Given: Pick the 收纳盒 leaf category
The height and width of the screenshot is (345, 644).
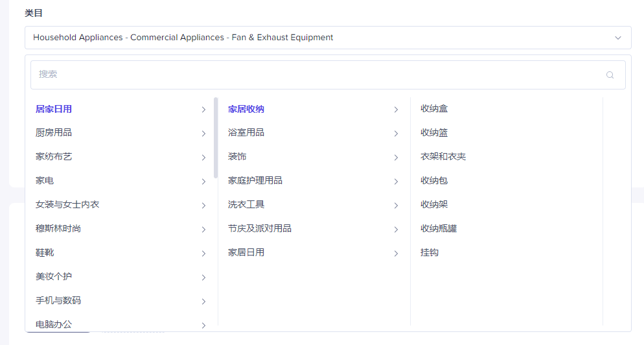Looking at the screenshot, I should 434,108.
